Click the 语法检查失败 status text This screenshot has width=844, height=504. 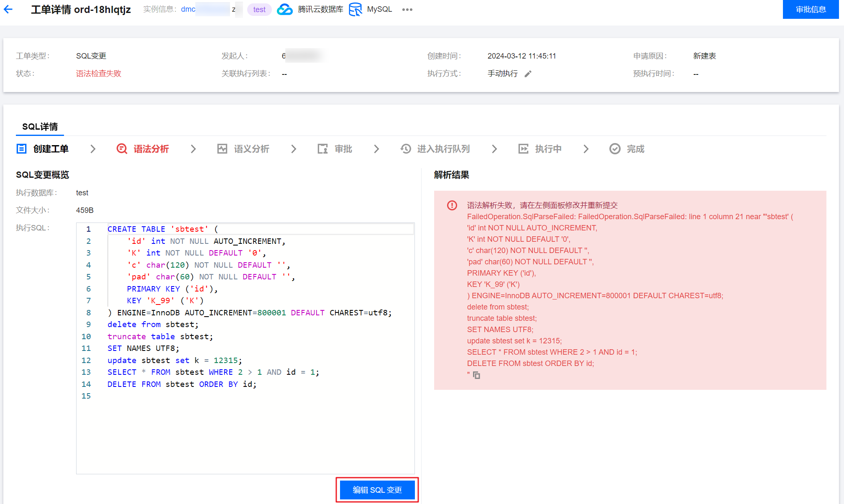click(x=99, y=74)
